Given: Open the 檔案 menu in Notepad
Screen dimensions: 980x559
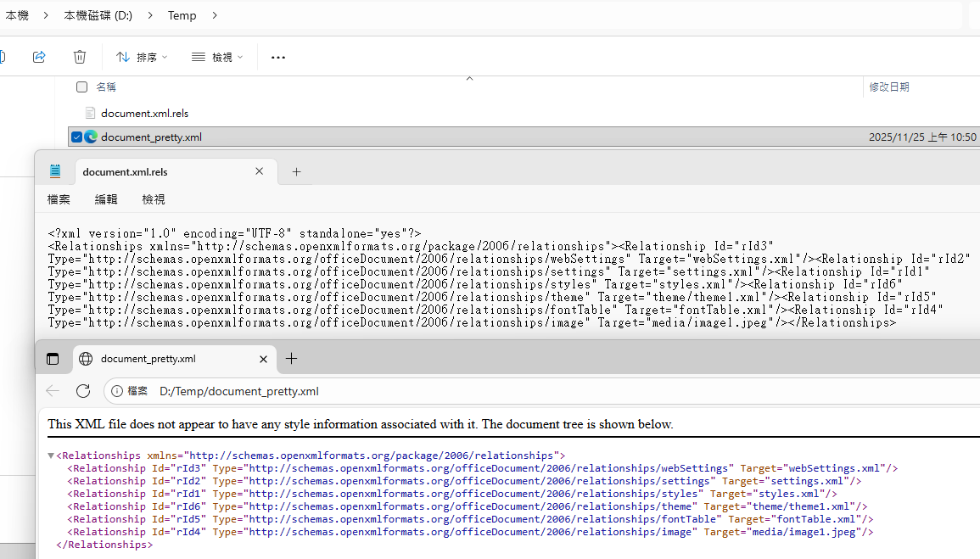Looking at the screenshot, I should [x=59, y=199].
